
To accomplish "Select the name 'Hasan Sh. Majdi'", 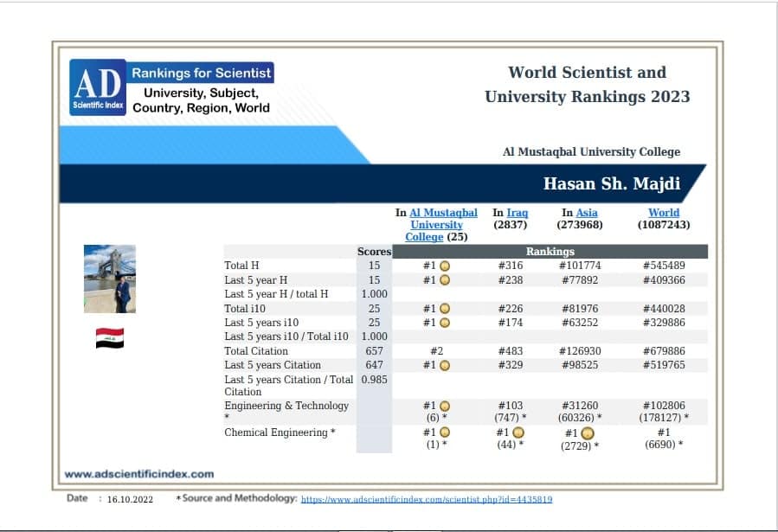I will (x=611, y=183).
